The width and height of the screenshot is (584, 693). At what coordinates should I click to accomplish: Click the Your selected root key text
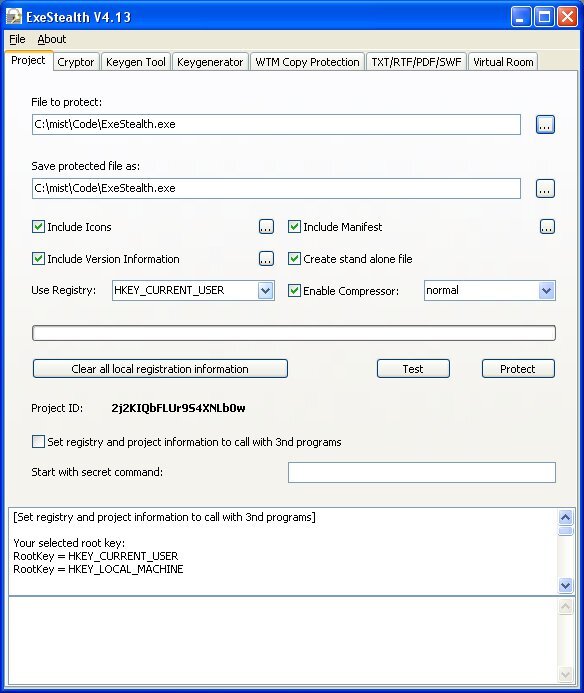click(x=69, y=543)
